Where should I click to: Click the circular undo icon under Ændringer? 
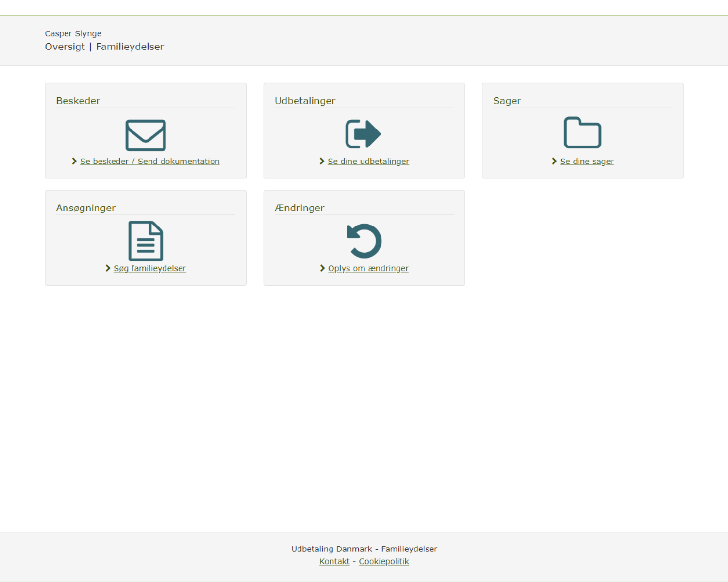(364, 241)
